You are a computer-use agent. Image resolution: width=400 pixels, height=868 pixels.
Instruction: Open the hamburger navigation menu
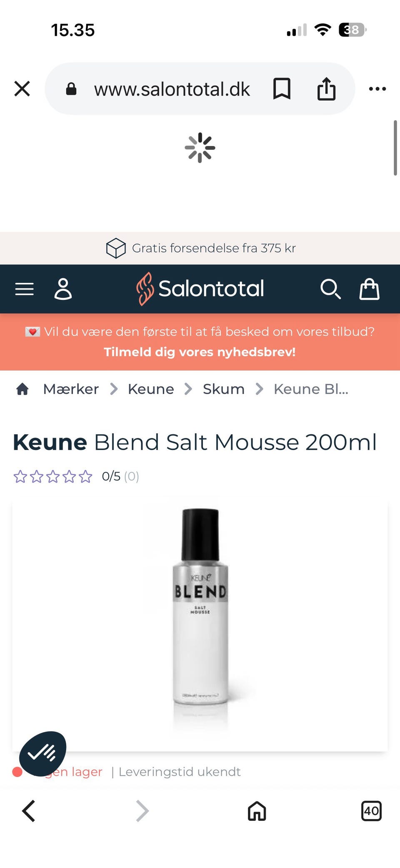click(x=25, y=289)
